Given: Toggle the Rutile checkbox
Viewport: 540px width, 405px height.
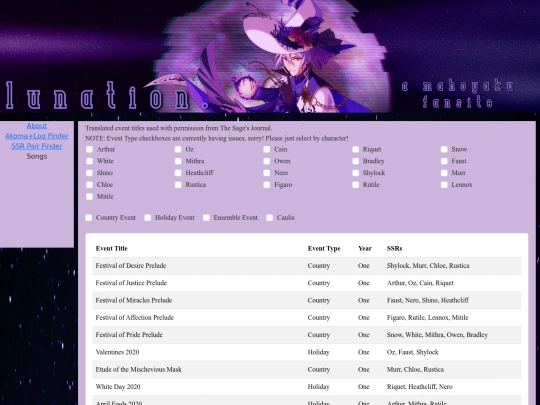Looking at the screenshot, I should 356,185.
